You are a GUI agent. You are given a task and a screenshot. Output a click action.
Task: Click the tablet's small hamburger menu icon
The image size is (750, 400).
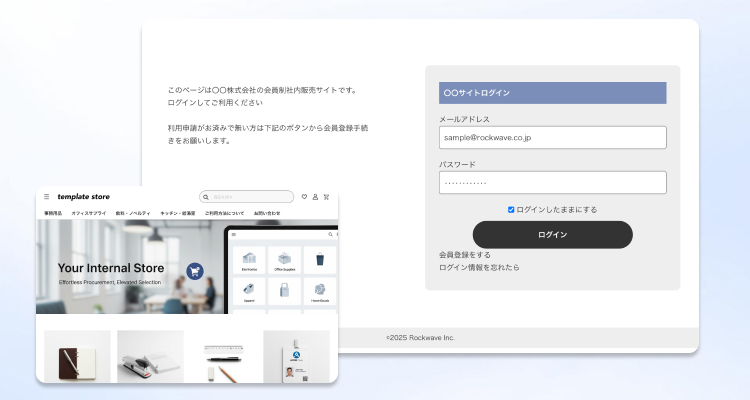click(x=234, y=235)
